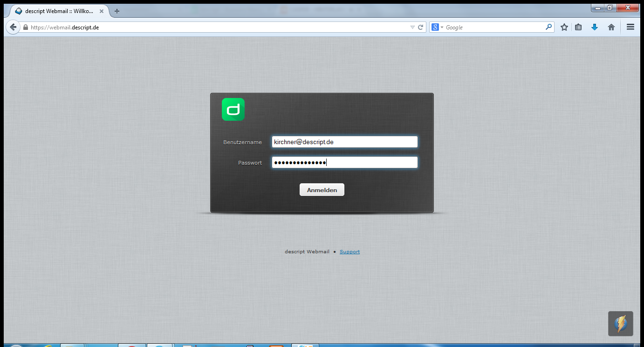Click the Benutzername input field

(x=345, y=142)
